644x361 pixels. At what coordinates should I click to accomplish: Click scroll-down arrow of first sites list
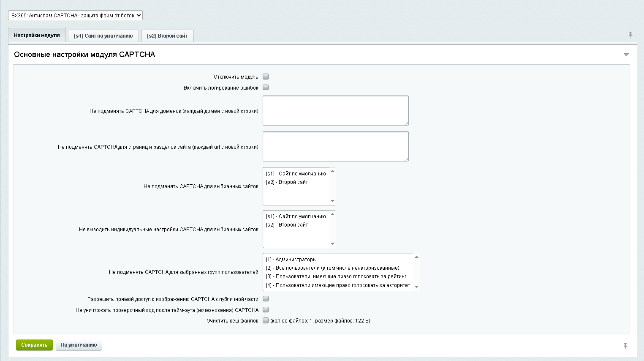332,201
